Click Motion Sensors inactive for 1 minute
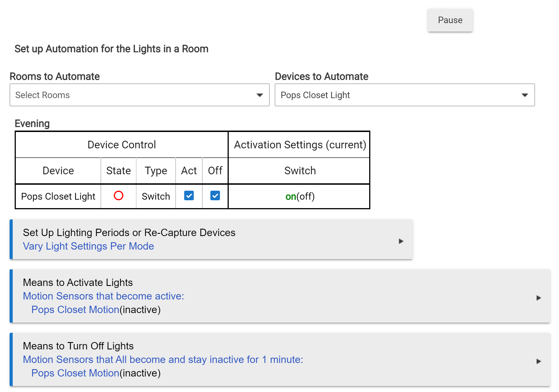Screen dimensions: 559x392 click(163, 360)
